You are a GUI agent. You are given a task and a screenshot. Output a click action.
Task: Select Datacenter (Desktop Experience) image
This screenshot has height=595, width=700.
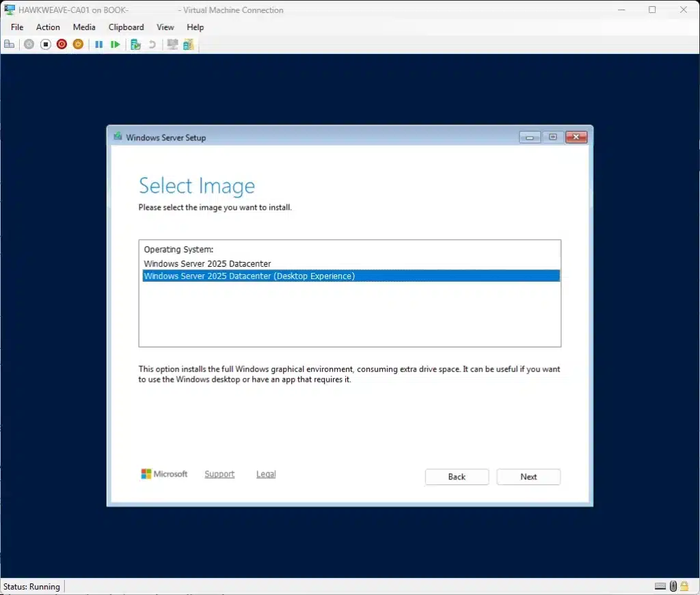pyautogui.click(x=249, y=276)
